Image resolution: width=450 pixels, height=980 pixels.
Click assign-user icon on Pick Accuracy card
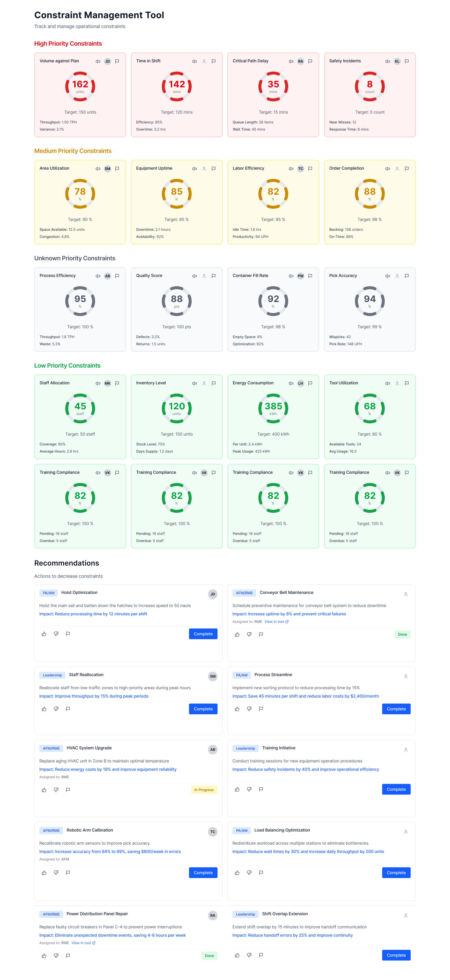click(x=397, y=276)
